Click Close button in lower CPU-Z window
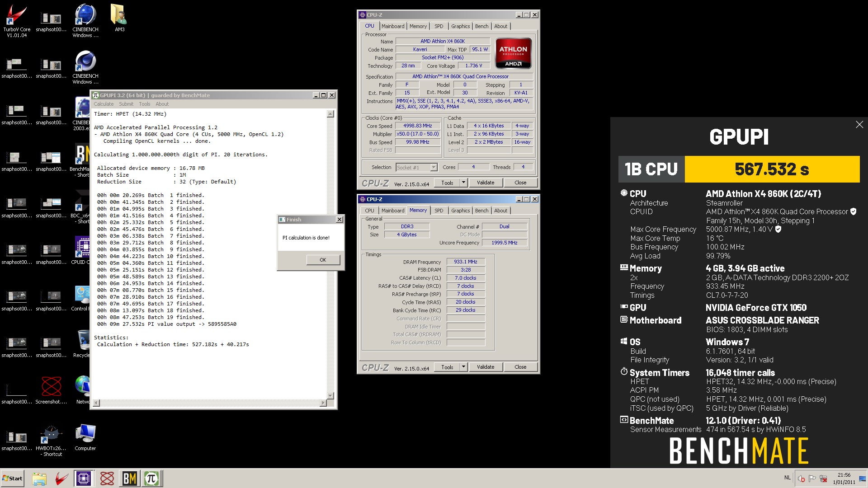Viewport: 868px width, 488px height. pos(520,367)
